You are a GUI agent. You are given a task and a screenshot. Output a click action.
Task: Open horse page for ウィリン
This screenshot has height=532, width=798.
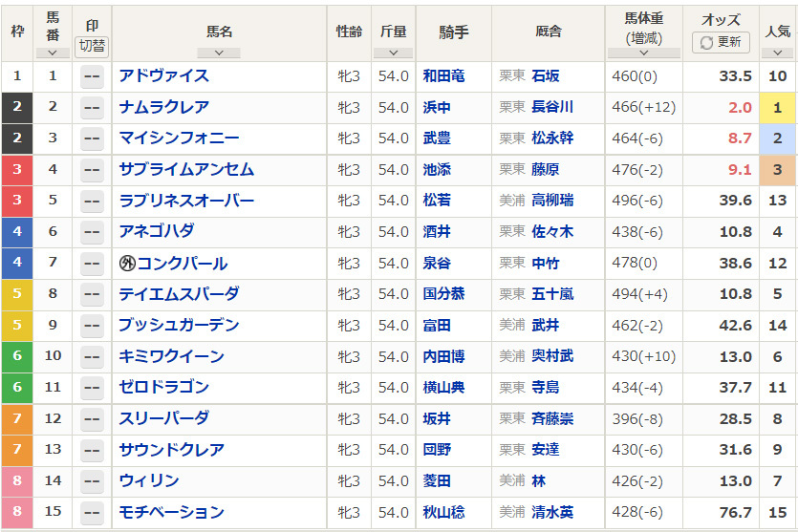click(148, 480)
